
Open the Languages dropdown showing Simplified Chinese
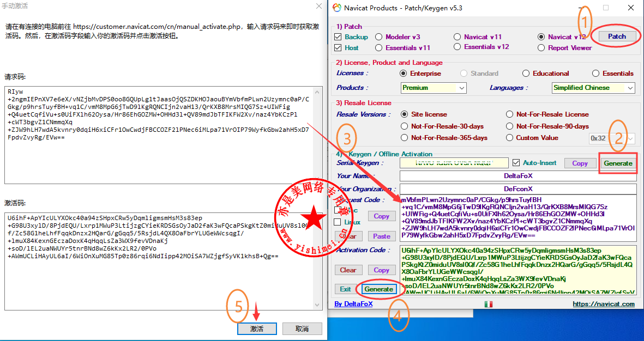(593, 88)
